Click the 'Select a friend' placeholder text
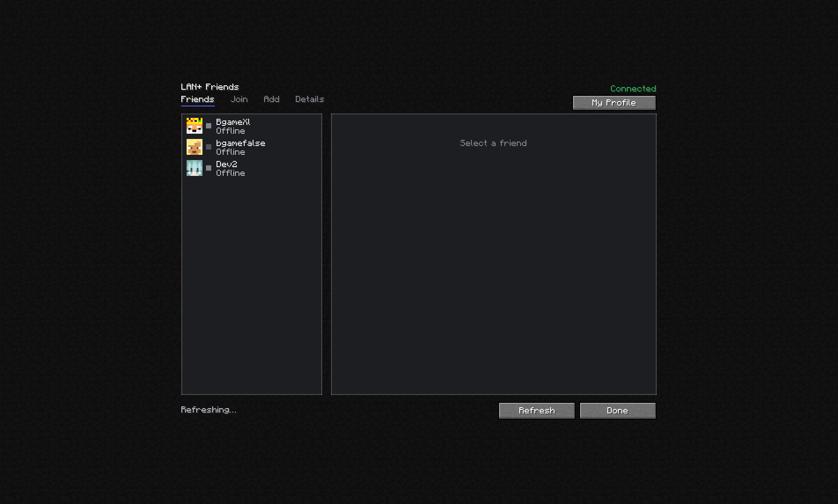 click(493, 143)
